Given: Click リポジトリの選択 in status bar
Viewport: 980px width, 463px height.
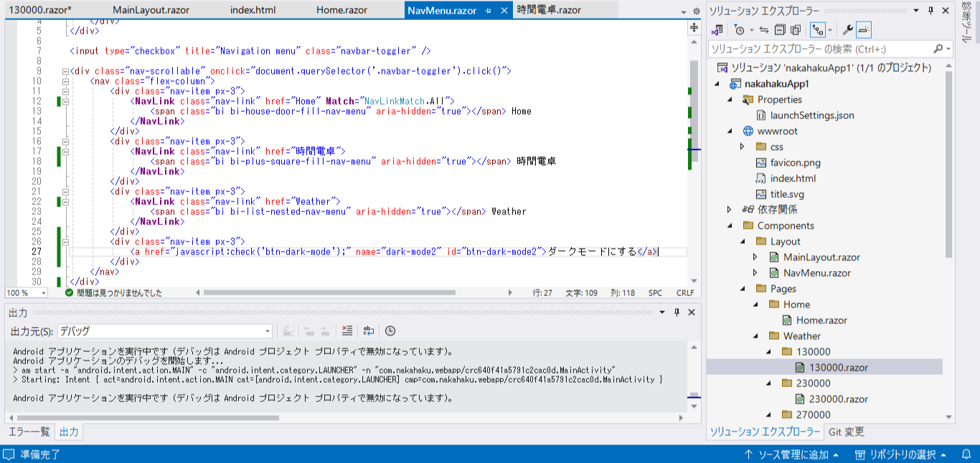Looking at the screenshot, I should coord(902,454).
